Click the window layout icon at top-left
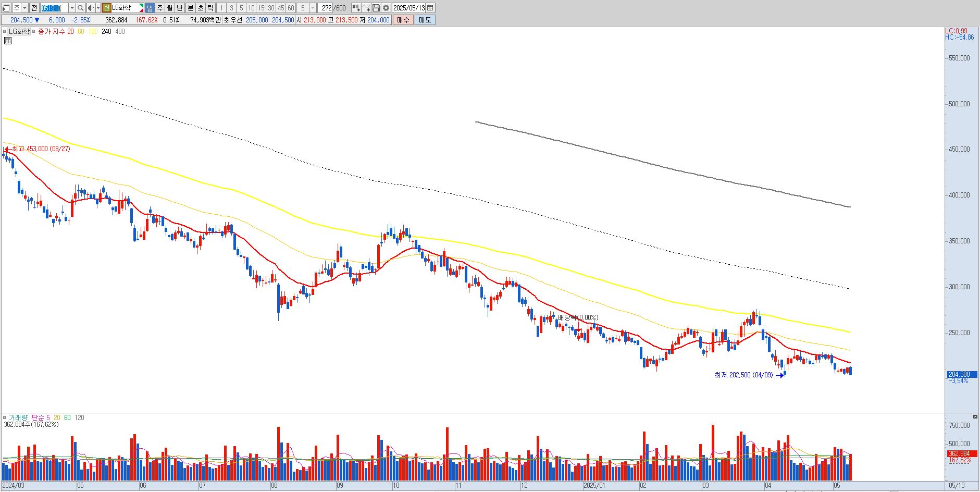The height and width of the screenshot is (492, 980). click(6, 8)
